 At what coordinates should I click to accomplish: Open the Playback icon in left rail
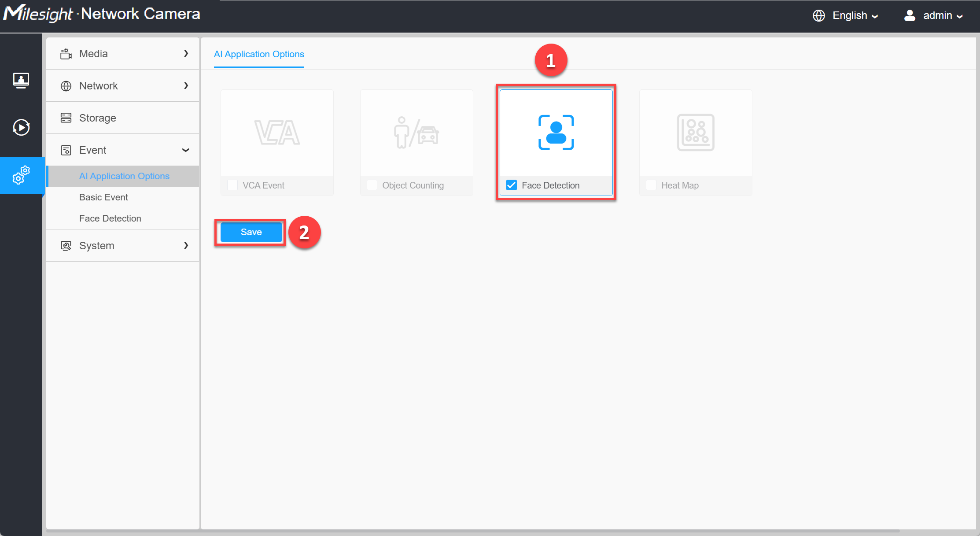click(21, 127)
